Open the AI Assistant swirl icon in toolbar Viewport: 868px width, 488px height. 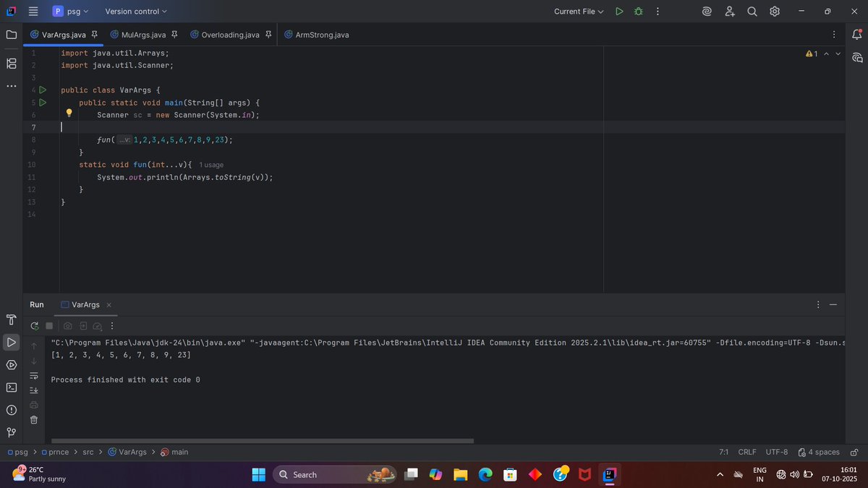click(x=707, y=12)
